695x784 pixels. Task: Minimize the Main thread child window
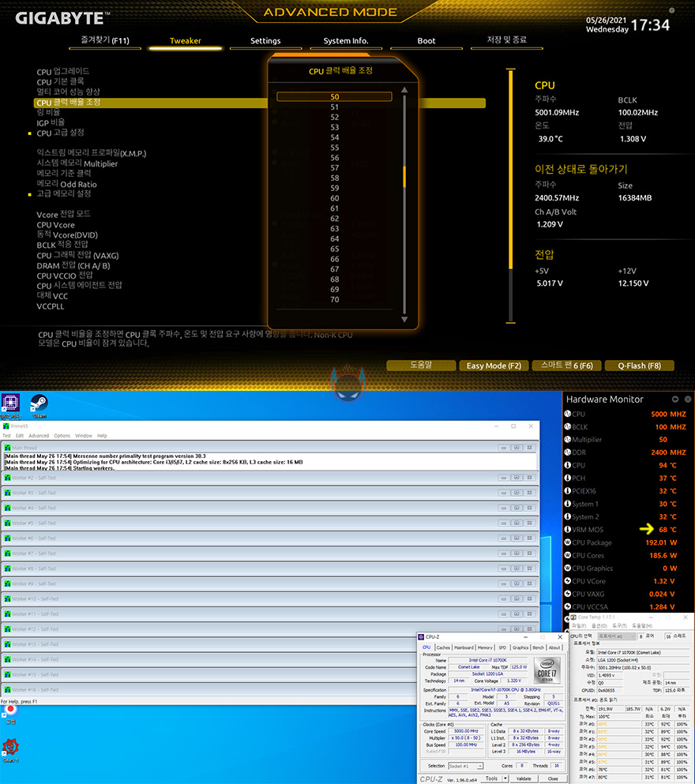click(x=504, y=448)
